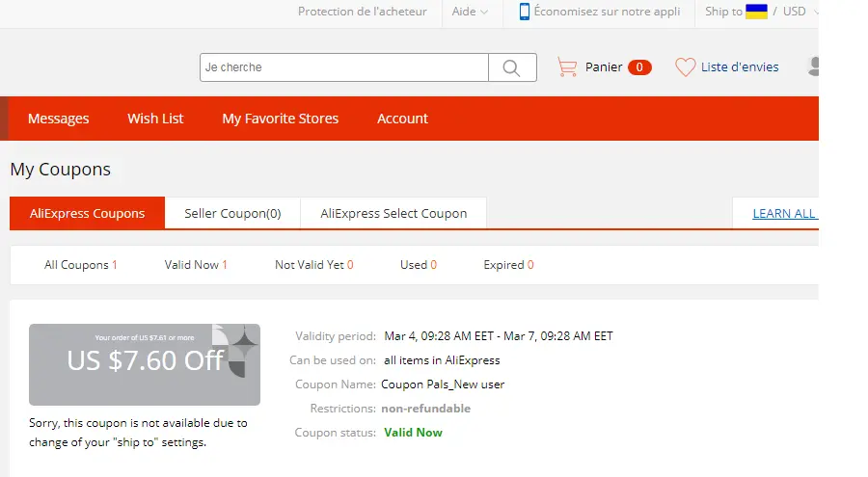The width and height of the screenshot is (868, 477).
Task: Open Liste d'envies link
Action: [x=740, y=66]
